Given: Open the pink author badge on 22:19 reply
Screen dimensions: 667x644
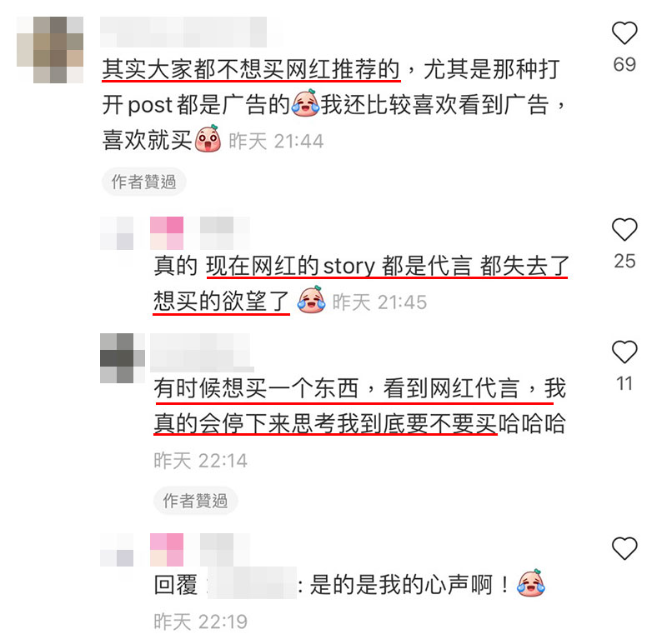Looking at the screenshot, I should [x=167, y=550].
